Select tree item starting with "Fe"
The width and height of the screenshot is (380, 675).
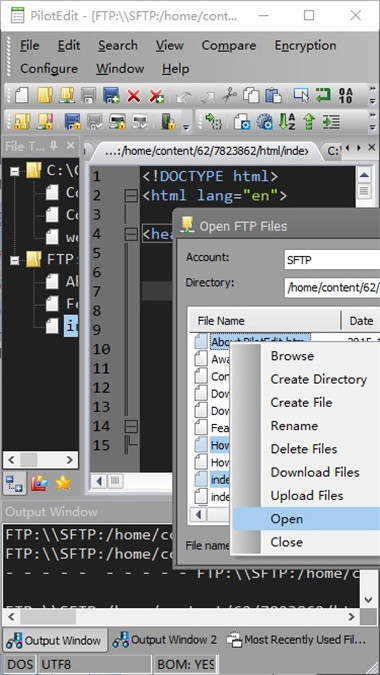pyautogui.click(x=62, y=304)
